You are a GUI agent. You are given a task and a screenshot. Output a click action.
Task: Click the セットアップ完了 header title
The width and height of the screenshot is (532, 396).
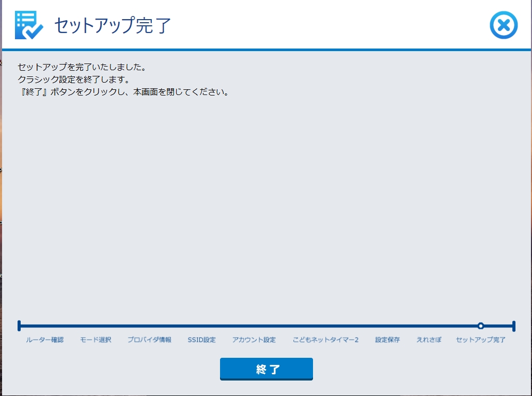click(x=113, y=25)
